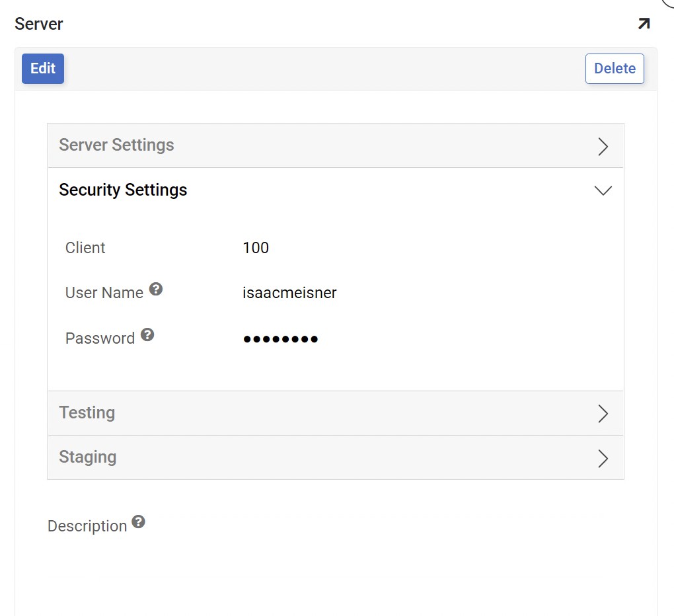Image resolution: width=674 pixels, height=616 pixels.
Task: Click the Server Settings header label
Action: 116,145
